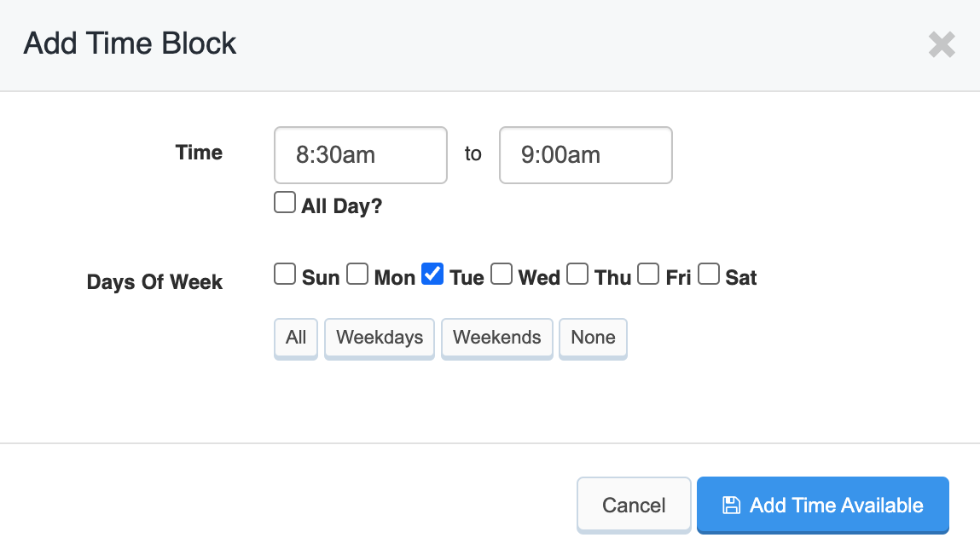Viewport: 980px width, 555px height.
Task: Enable the All Day checkbox
Action: tap(285, 203)
